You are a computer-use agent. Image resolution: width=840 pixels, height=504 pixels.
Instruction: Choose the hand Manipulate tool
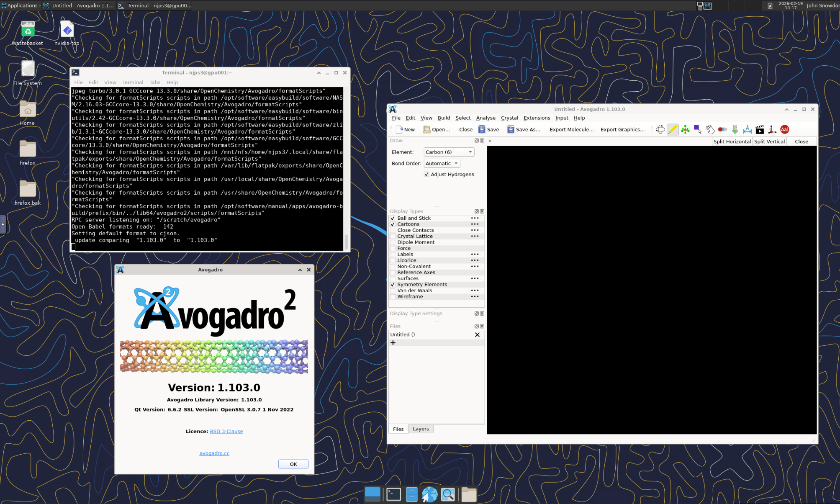click(710, 130)
